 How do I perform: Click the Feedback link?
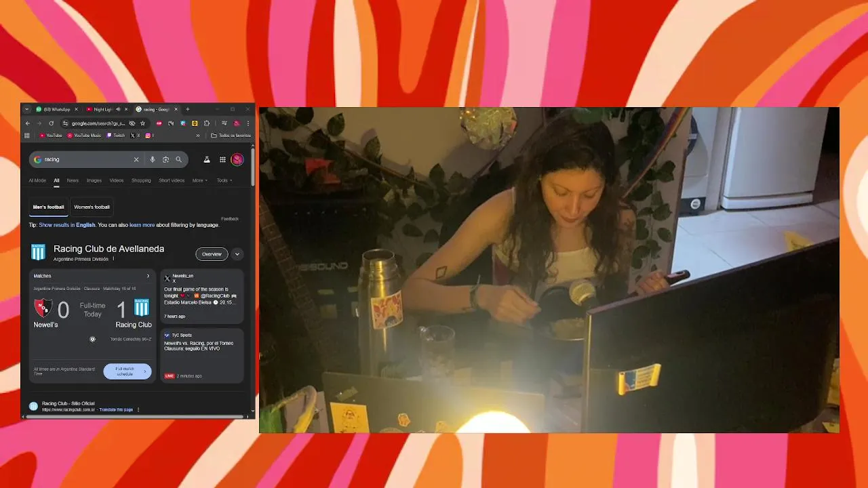pyautogui.click(x=230, y=219)
